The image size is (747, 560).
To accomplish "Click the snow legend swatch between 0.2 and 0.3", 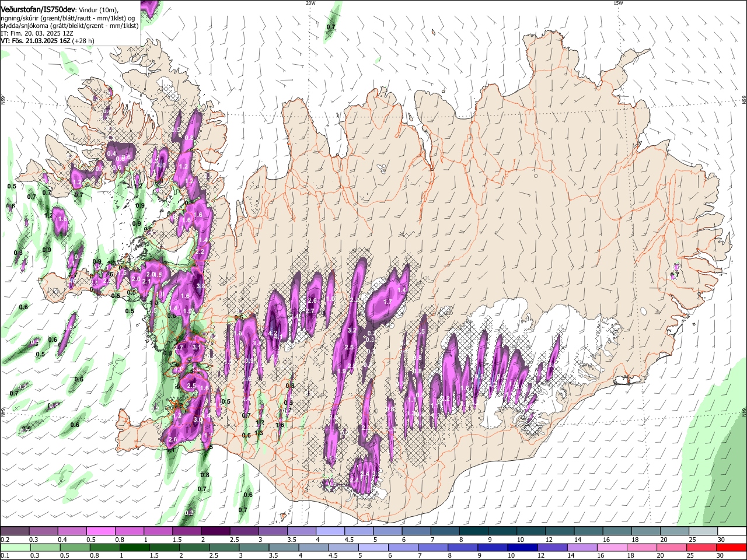I will pyautogui.click(x=15, y=531).
